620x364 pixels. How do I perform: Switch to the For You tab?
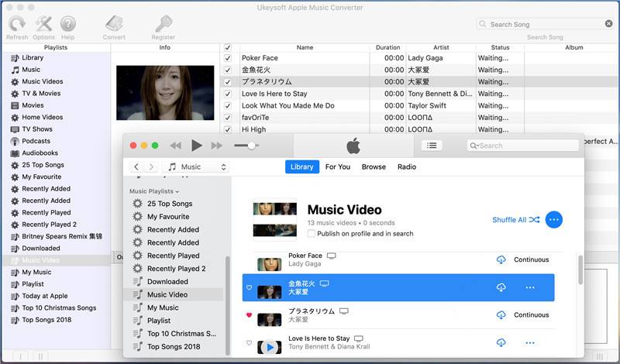pyautogui.click(x=338, y=167)
